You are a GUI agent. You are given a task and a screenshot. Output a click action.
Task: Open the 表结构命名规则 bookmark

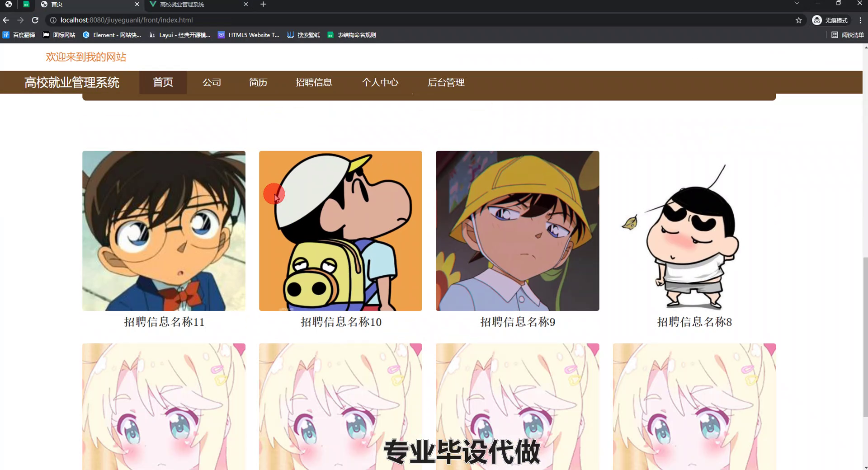click(352, 35)
